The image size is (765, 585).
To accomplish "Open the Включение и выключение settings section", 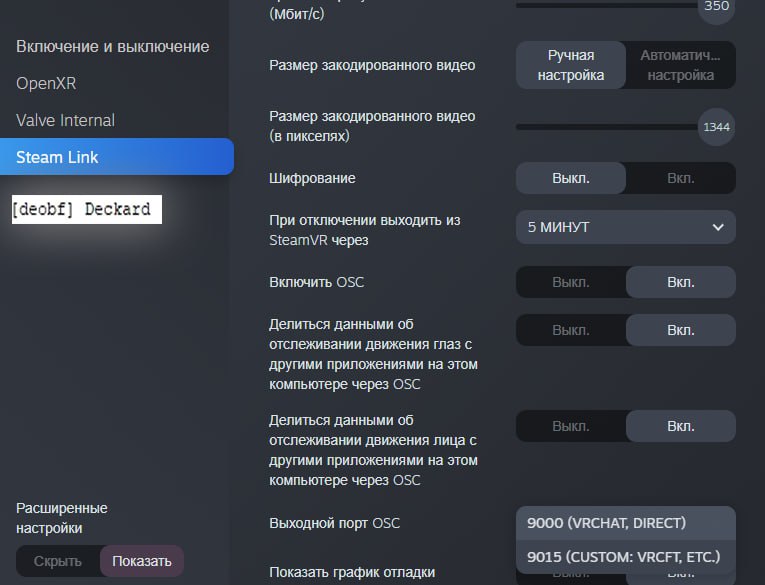I will pos(112,47).
